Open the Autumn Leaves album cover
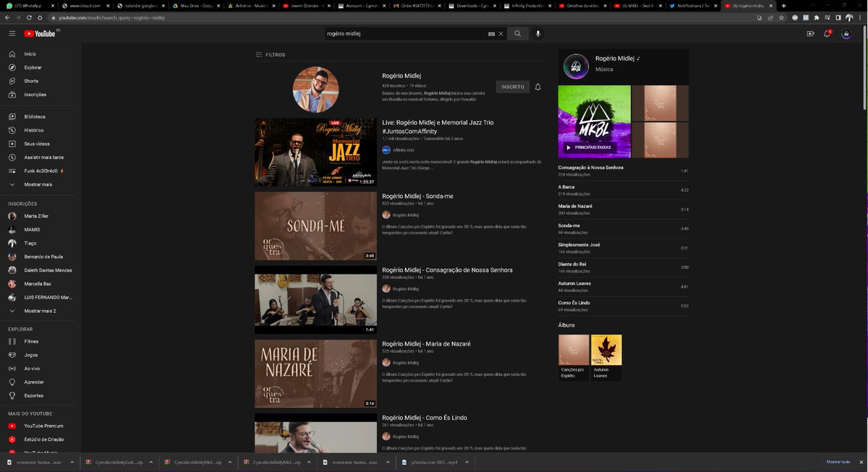This screenshot has height=472, width=868. click(x=606, y=350)
